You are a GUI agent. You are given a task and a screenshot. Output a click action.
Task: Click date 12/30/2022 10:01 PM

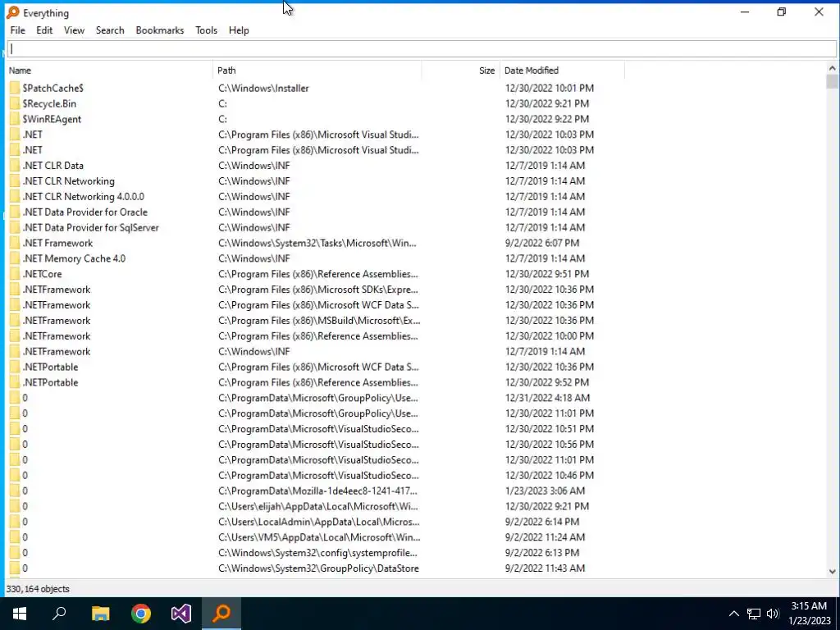pos(549,88)
